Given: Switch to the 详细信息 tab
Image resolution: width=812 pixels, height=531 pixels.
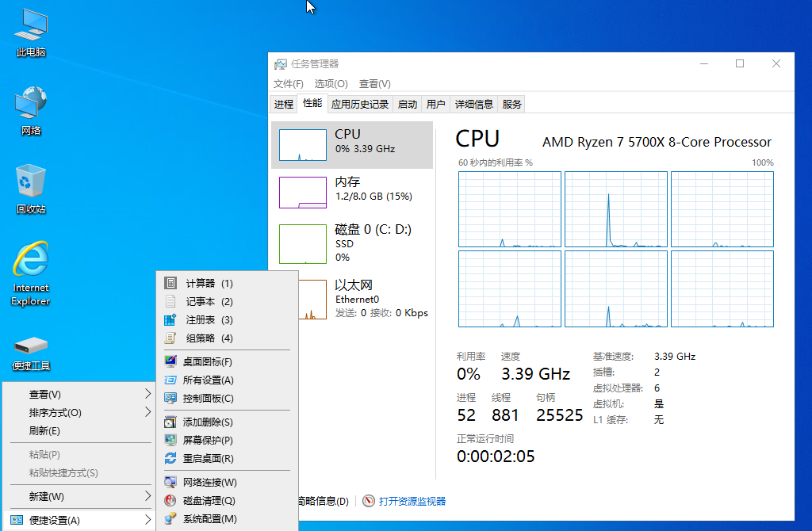Looking at the screenshot, I should [474, 104].
